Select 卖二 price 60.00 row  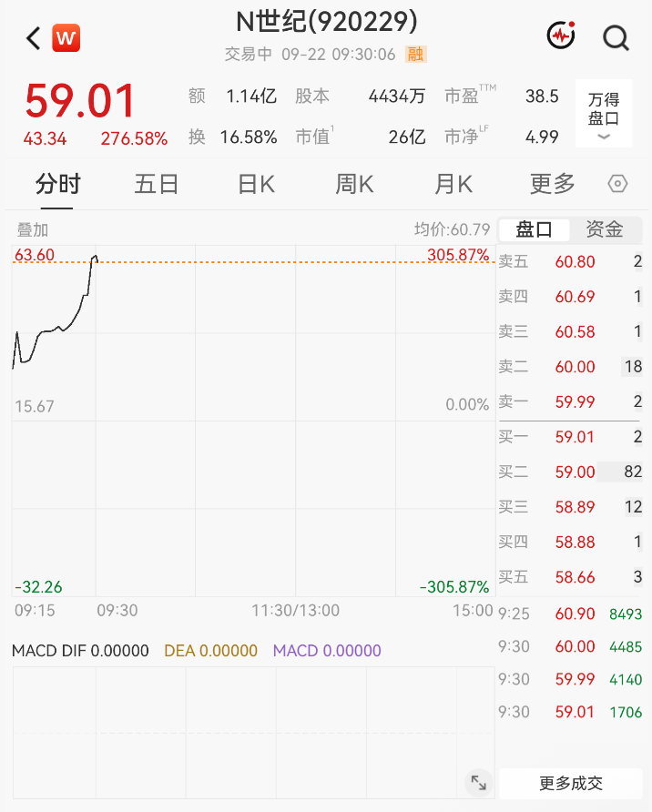[x=570, y=367]
